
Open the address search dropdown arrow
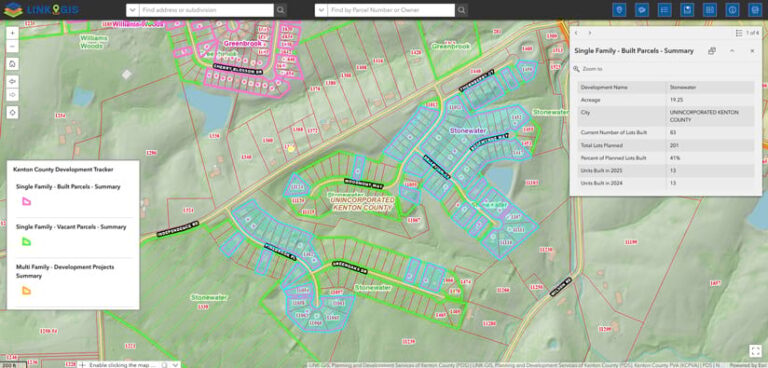[x=133, y=10]
